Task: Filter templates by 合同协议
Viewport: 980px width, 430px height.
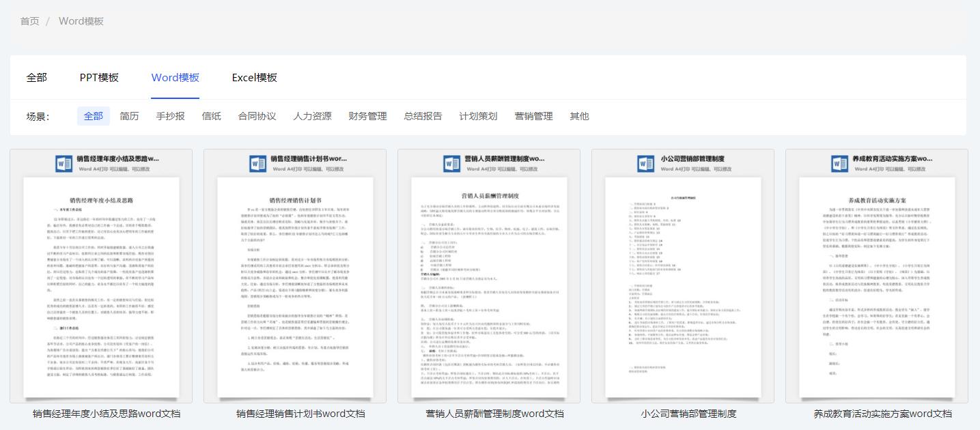Action: point(257,116)
